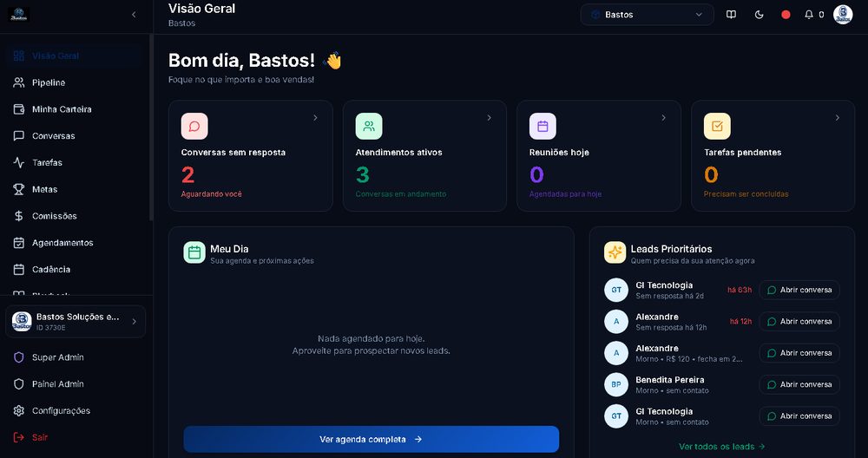The height and width of the screenshot is (458, 868).
Task: Click the red status dot in header
Action: [786, 15]
